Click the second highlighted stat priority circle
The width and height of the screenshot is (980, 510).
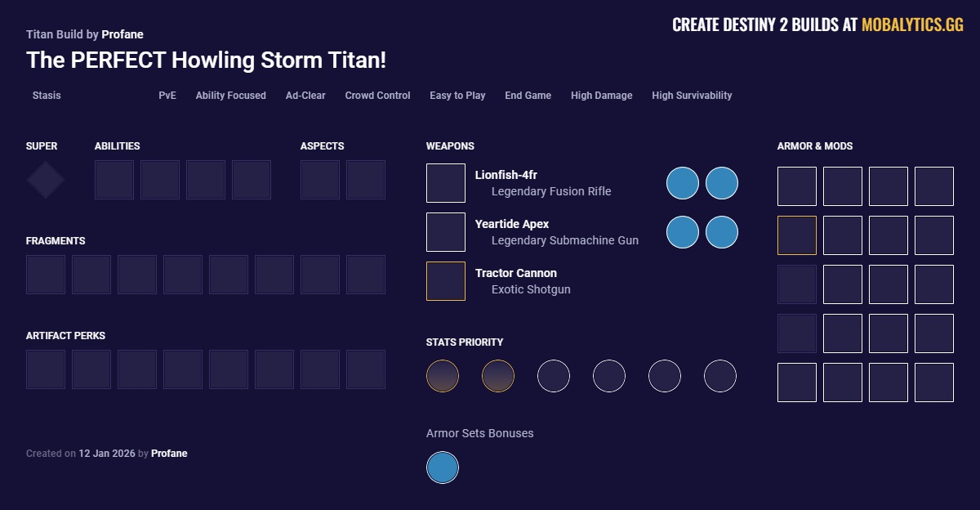pos(498,376)
